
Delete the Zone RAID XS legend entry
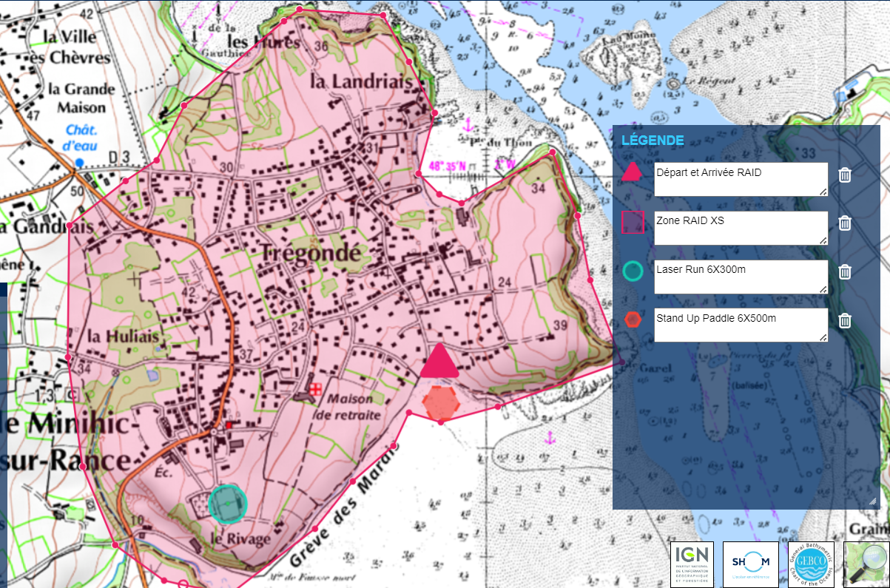(844, 223)
